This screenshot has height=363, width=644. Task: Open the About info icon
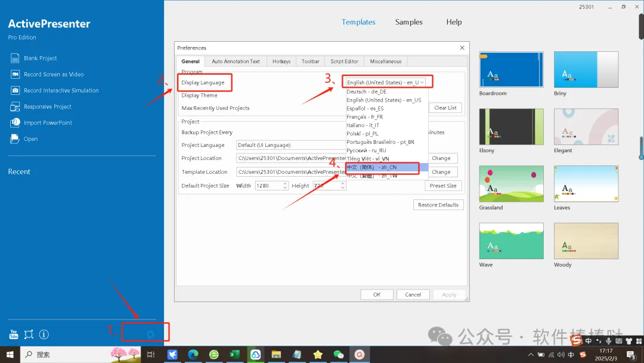point(44,334)
